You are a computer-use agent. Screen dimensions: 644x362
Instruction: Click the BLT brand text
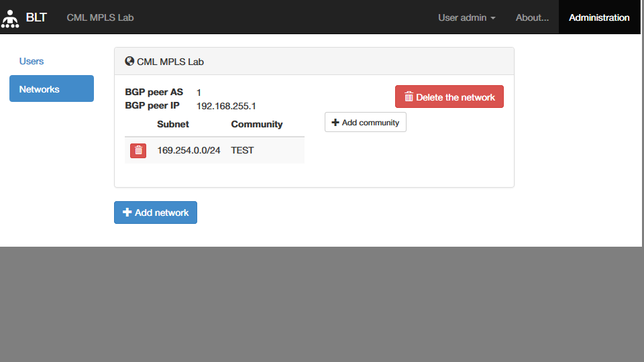[36, 17]
